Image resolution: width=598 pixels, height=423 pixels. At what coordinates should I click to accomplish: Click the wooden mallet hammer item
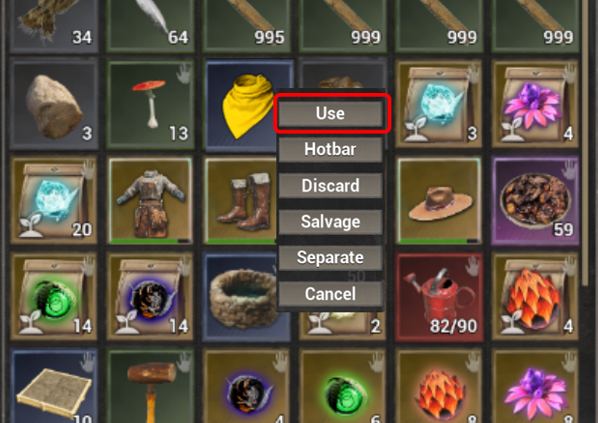151,386
